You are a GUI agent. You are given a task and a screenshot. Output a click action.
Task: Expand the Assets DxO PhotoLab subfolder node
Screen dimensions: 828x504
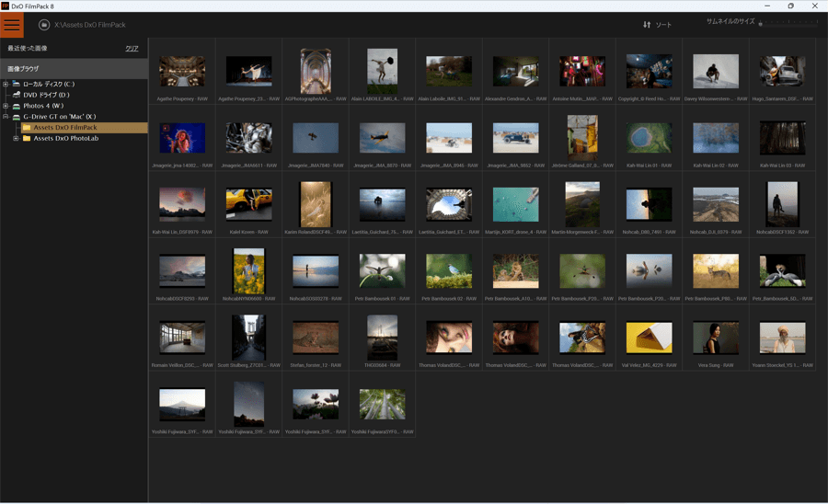point(16,139)
